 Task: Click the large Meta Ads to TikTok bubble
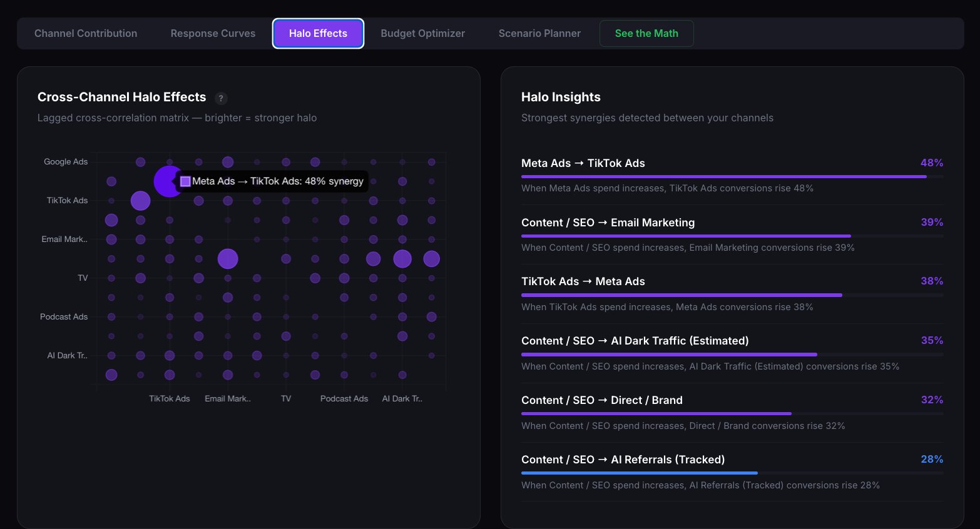click(168, 181)
